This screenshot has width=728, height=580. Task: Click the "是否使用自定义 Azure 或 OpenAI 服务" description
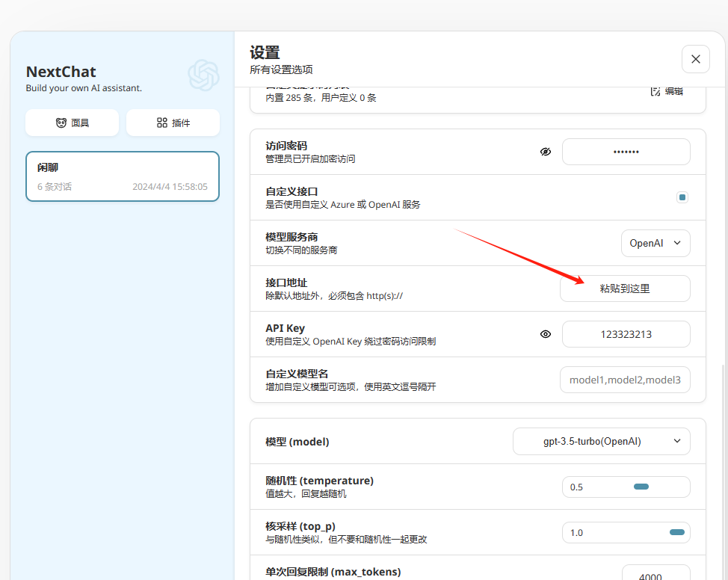click(x=342, y=205)
